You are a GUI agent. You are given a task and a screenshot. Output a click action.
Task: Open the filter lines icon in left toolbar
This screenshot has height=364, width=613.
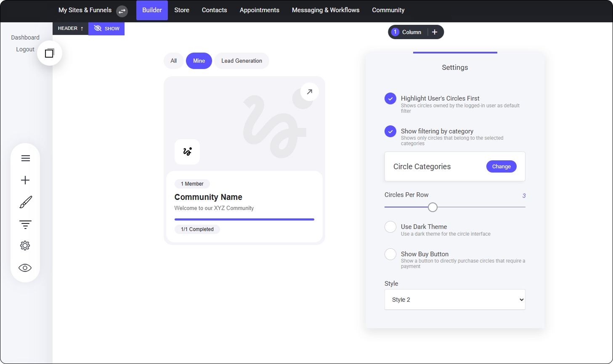point(25,224)
